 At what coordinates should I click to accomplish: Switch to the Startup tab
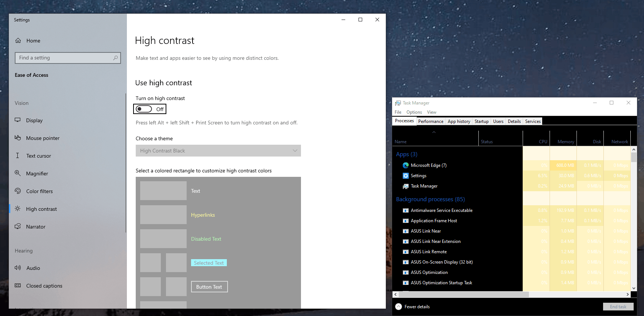(482, 121)
